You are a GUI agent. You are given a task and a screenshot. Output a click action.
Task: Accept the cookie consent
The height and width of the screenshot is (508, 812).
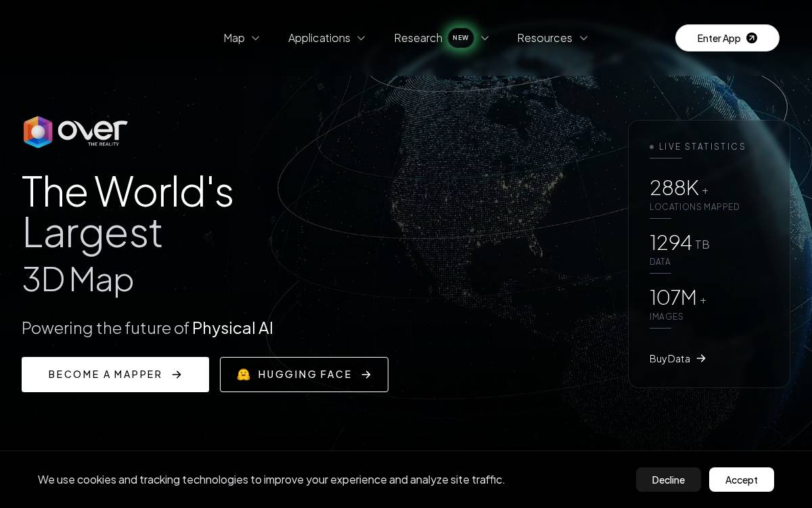[x=742, y=480]
